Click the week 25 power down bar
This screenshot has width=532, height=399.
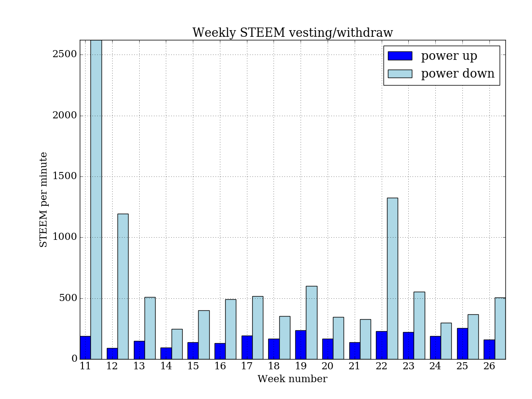point(473,336)
